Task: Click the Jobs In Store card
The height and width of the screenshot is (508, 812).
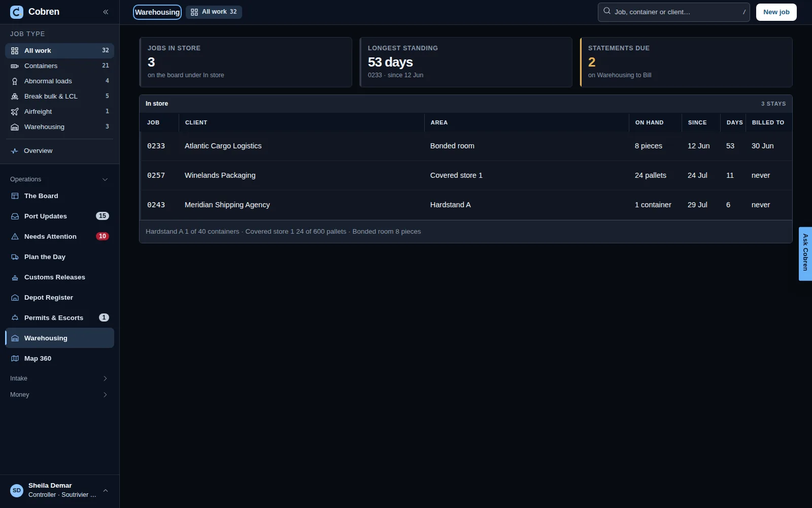Action: (246, 62)
